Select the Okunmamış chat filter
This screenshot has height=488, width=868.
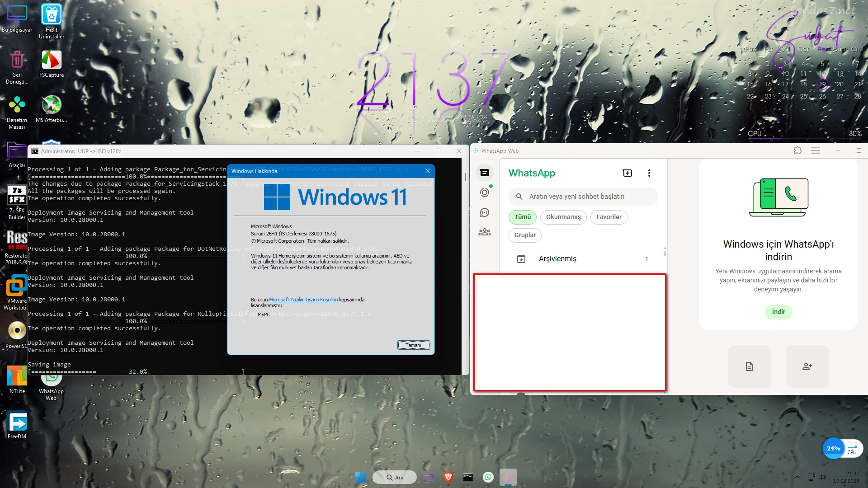click(x=563, y=217)
